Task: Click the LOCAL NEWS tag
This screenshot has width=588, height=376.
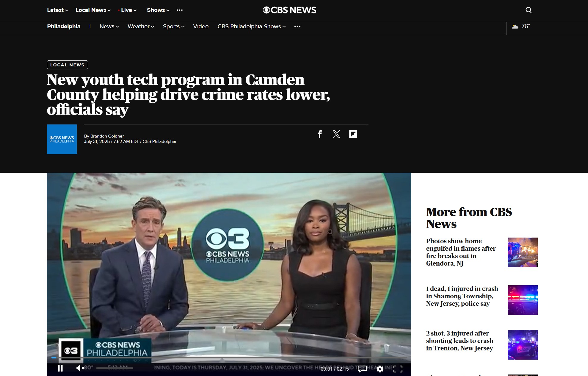Action: coord(68,65)
